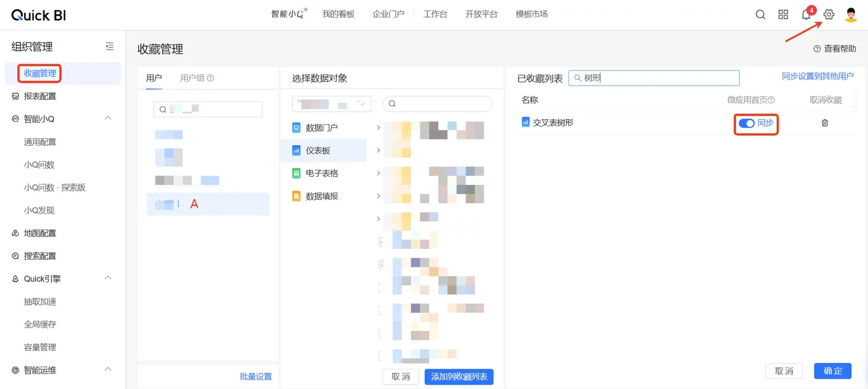Collapse the 组织管理 sidebar with fold icon
The image size is (868, 389).
(x=110, y=47)
